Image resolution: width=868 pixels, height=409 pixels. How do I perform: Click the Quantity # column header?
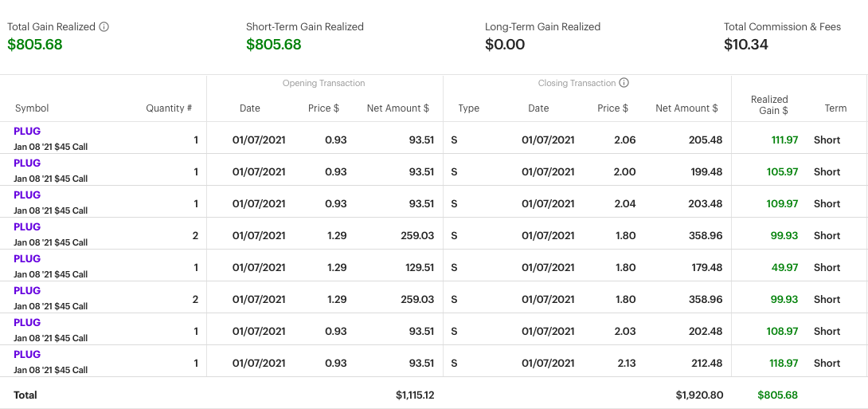(169, 108)
